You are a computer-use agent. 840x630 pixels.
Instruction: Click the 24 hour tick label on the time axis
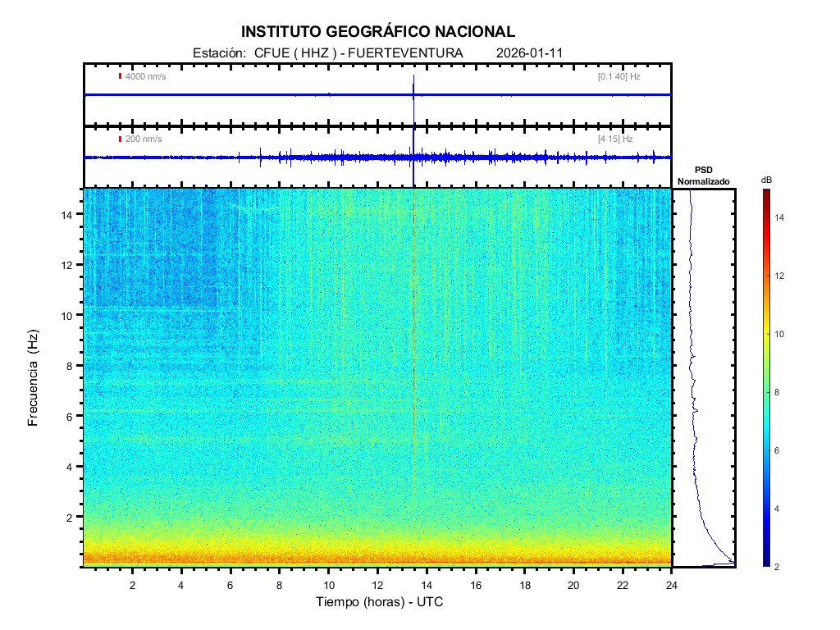[672, 585]
